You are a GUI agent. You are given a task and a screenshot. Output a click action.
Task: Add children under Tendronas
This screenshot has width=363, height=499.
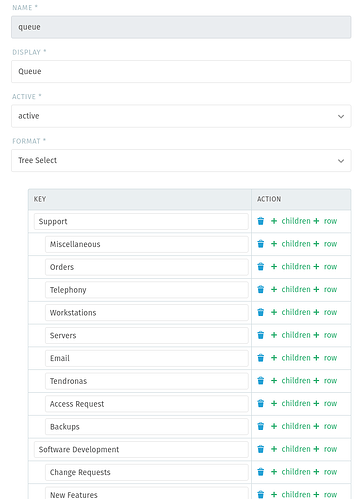[x=291, y=381]
